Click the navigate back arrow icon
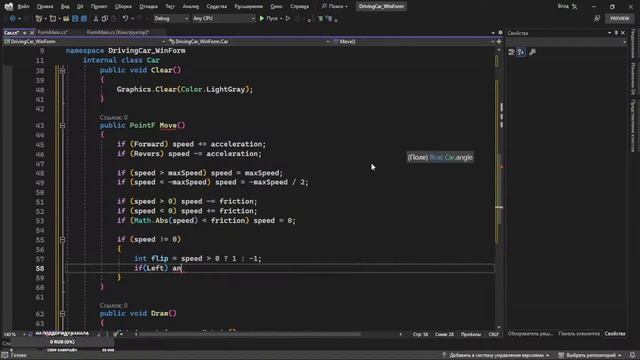The image size is (640, 360). 13,18
